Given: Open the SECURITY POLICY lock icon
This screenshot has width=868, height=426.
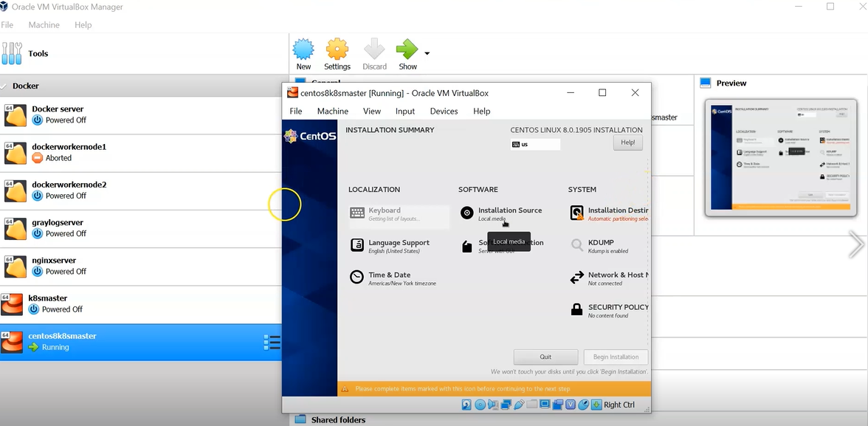Looking at the screenshot, I should [577, 309].
